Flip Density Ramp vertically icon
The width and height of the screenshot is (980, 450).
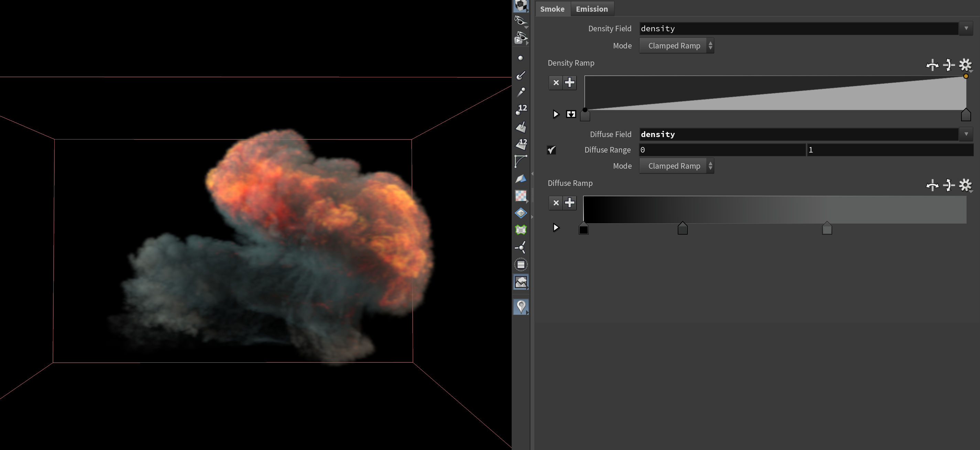click(x=949, y=65)
